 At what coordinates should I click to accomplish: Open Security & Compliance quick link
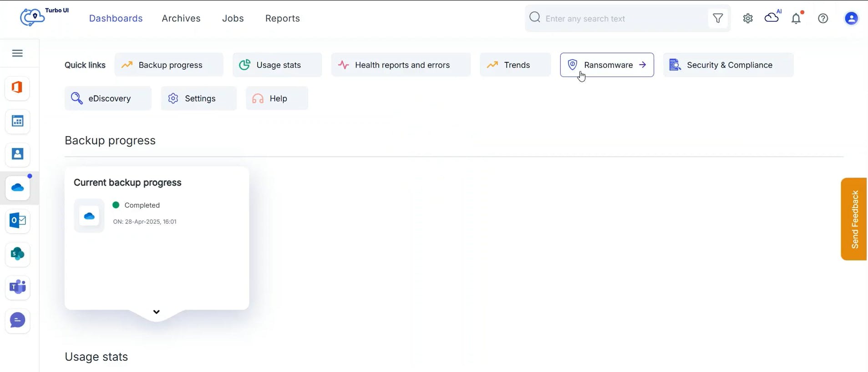728,65
